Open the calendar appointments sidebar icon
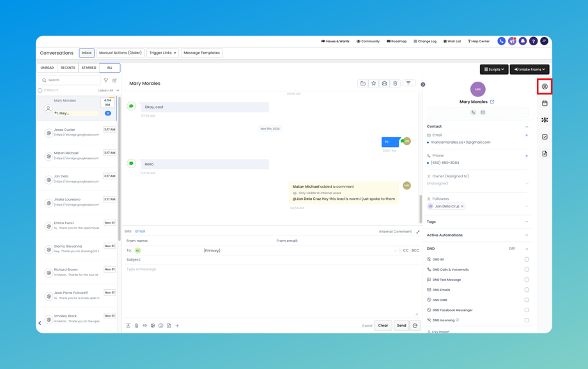Image resolution: width=588 pixels, height=369 pixels. point(545,103)
